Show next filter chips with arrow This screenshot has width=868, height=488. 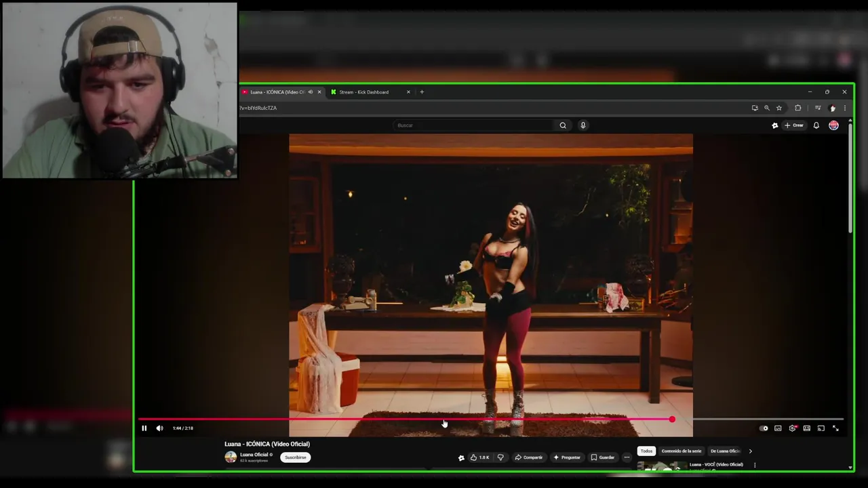tap(750, 451)
